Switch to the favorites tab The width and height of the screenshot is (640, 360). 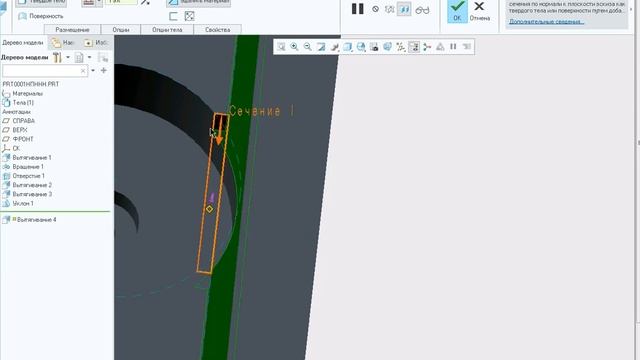point(96,42)
